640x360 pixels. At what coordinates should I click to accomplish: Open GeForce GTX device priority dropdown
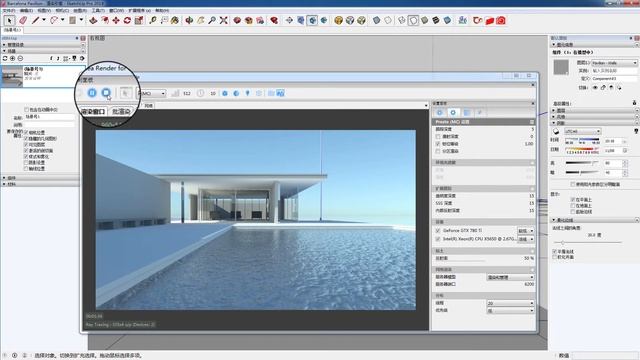(x=526, y=231)
